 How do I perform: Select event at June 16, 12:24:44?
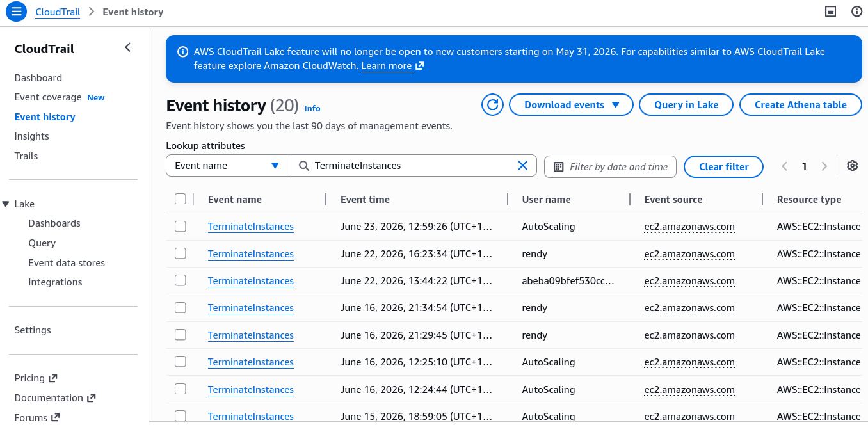[180, 389]
